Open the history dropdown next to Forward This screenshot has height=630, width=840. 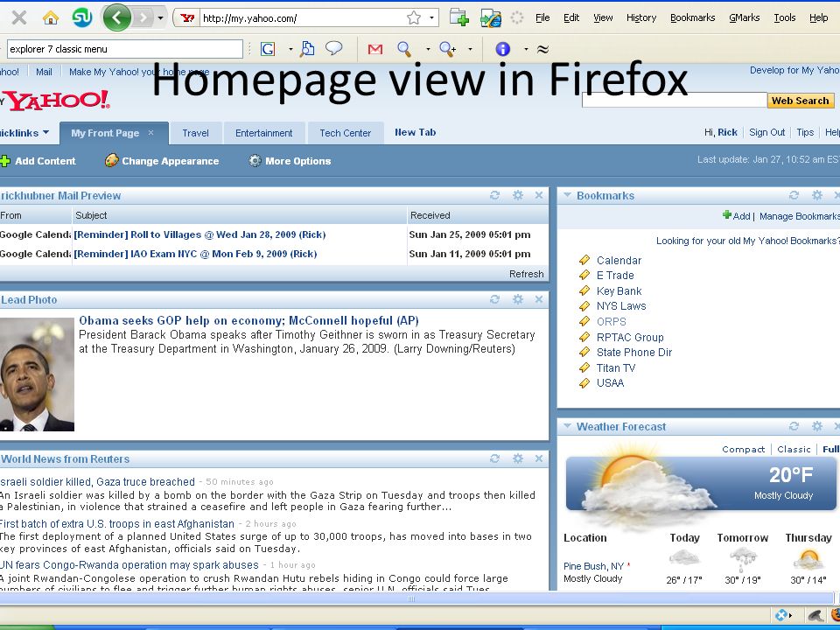click(x=160, y=18)
